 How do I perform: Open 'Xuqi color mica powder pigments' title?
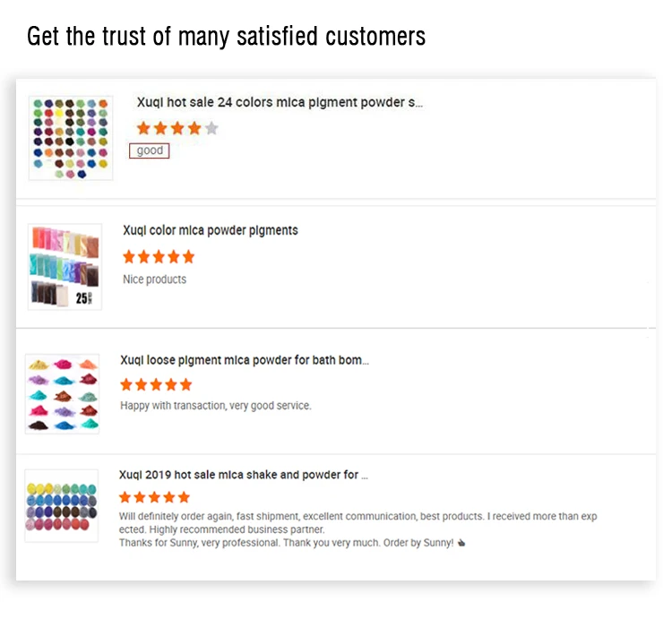pyautogui.click(x=211, y=230)
